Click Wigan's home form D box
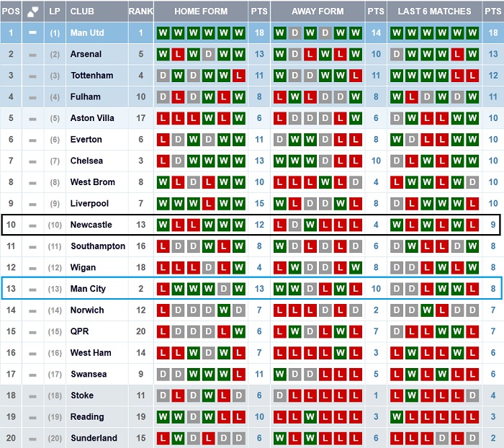 pos(209,268)
